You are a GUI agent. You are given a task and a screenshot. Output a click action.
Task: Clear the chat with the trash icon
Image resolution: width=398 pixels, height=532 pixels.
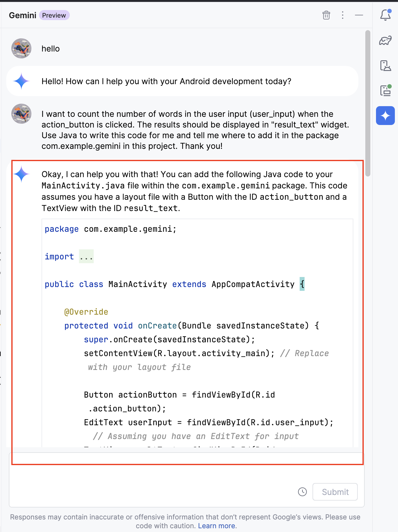coord(326,15)
